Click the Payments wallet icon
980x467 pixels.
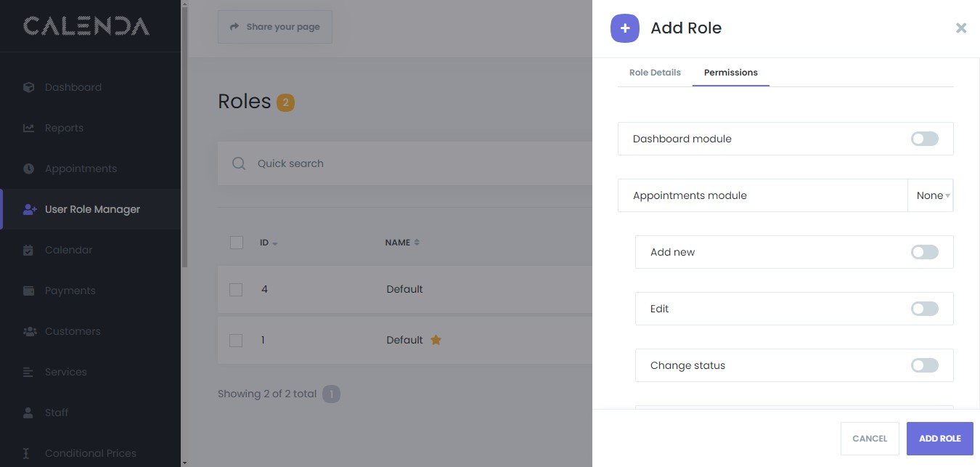tap(29, 291)
